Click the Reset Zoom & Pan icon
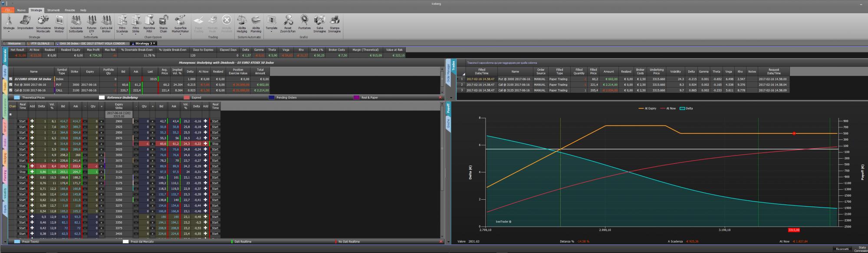Viewport: 868px width, 253px height. click(x=288, y=20)
